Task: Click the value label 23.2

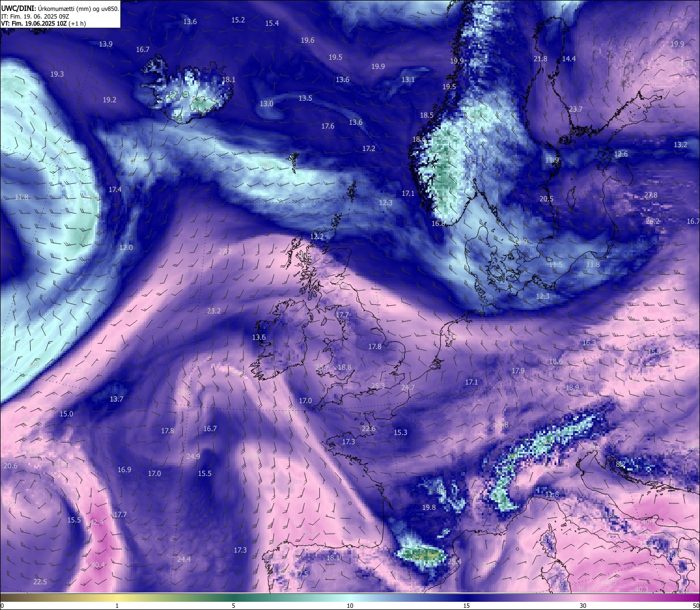Action: click(214, 311)
